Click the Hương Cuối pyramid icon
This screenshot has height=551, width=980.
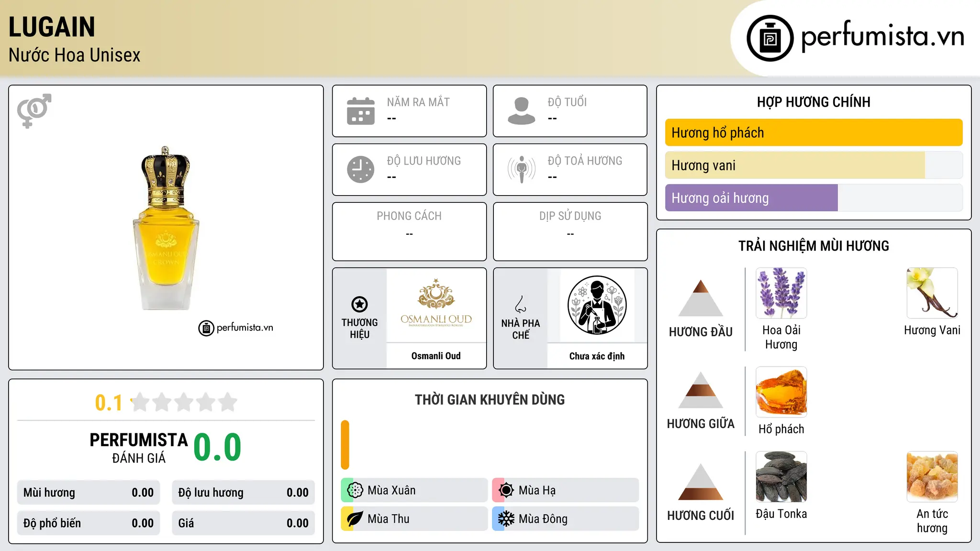coord(701,482)
